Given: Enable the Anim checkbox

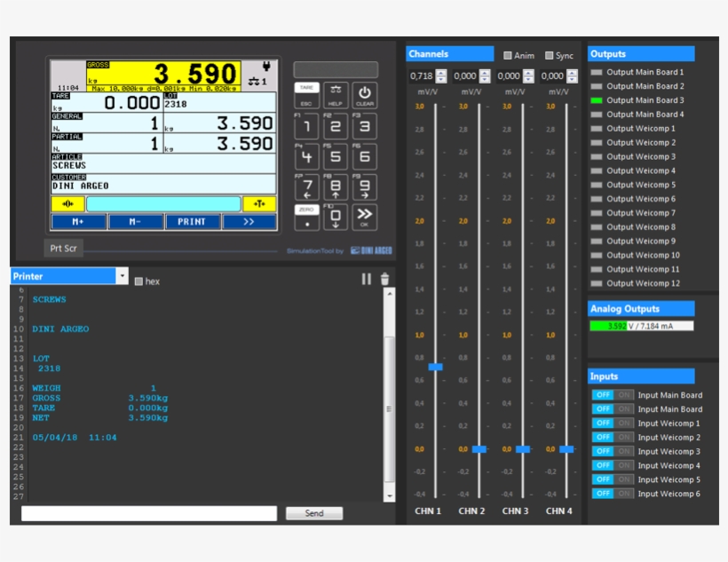Looking at the screenshot, I should (508, 55).
